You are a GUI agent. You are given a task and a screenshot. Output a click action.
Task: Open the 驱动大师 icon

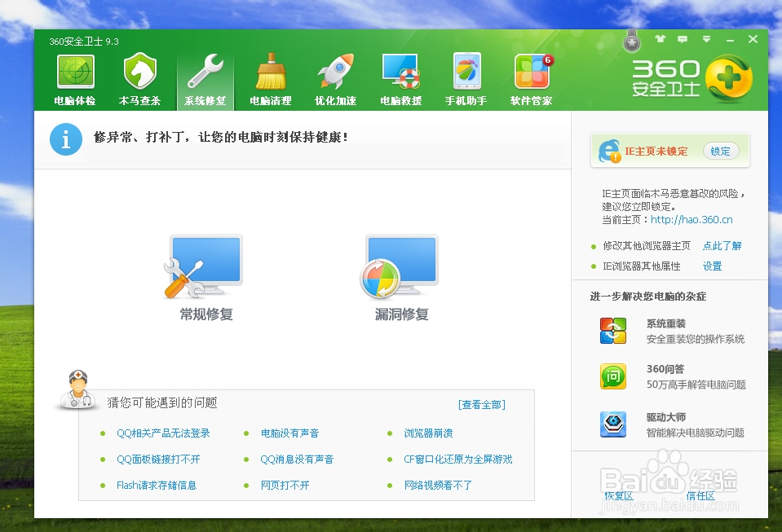[613, 424]
